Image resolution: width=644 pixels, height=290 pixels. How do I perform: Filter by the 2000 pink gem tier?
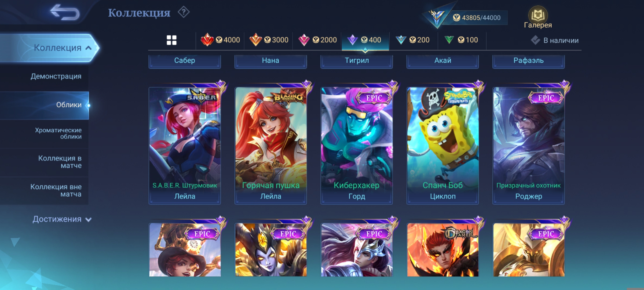pyautogui.click(x=317, y=40)
